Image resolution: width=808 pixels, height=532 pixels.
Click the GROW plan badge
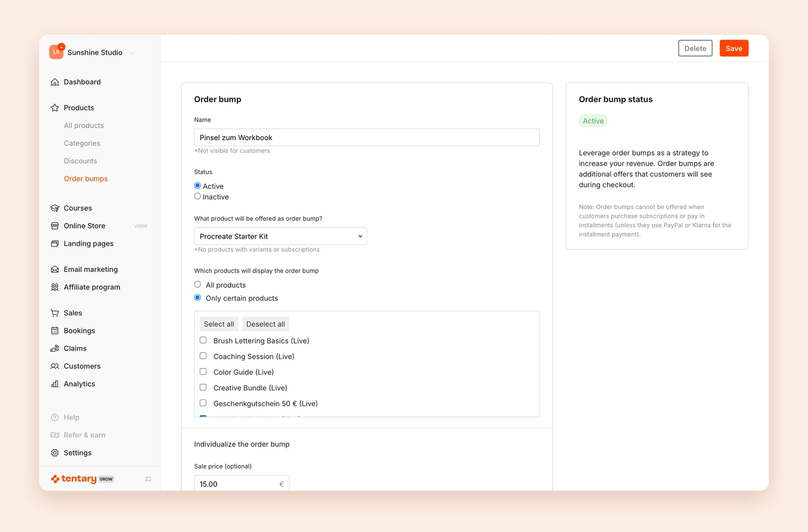(106, 479)
